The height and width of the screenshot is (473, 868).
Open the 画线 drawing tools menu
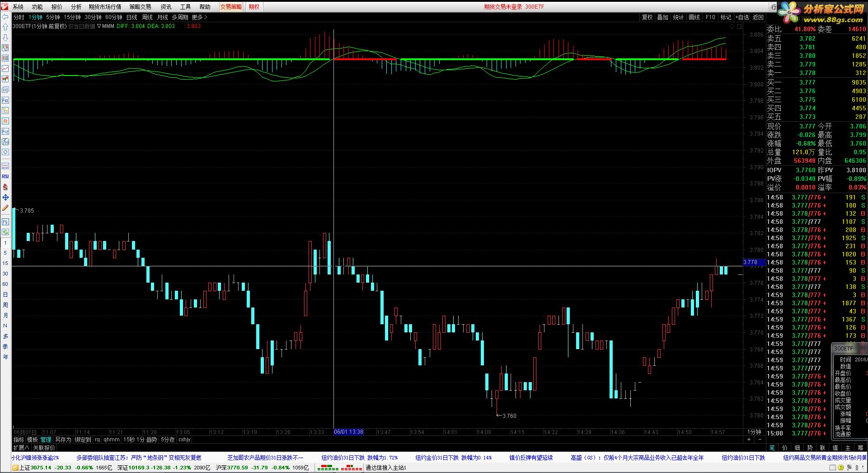tap(694, 17)
